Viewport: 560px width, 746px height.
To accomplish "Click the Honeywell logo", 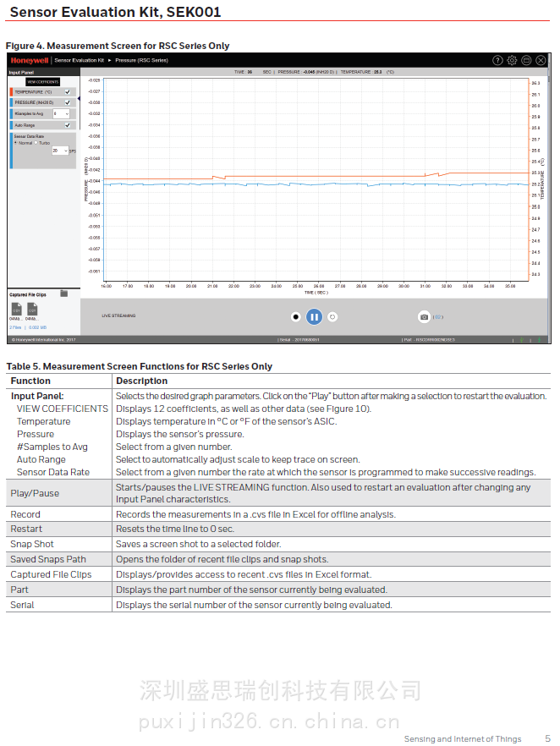I will [x=30, y=60].
